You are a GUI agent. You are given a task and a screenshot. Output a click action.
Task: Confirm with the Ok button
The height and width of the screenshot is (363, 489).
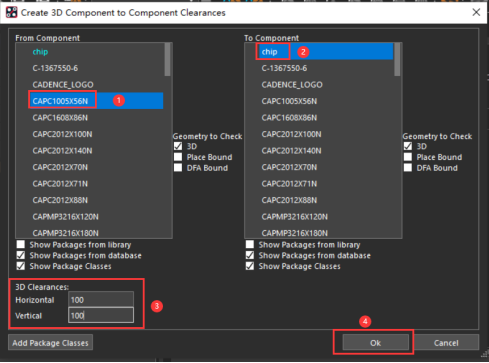pyautogui.click(x=376, y=343)
